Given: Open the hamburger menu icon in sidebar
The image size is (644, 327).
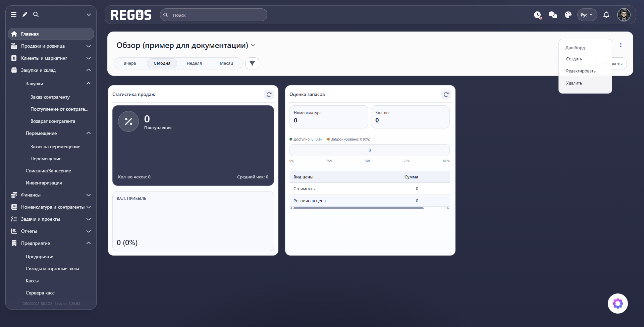Looking at the screenshot, I should pos(14,14).
